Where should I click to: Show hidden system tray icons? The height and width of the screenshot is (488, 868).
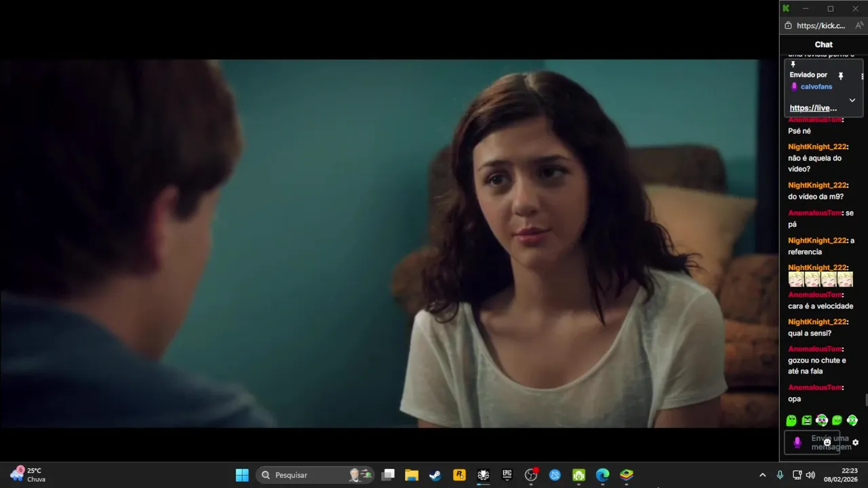click(x=762, y=475)
